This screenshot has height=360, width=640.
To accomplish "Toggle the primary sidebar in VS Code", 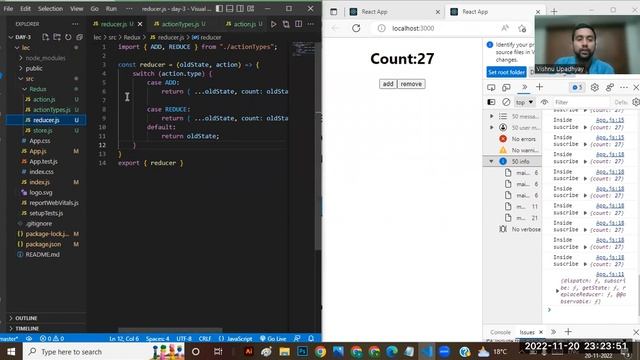I will 219,8.
